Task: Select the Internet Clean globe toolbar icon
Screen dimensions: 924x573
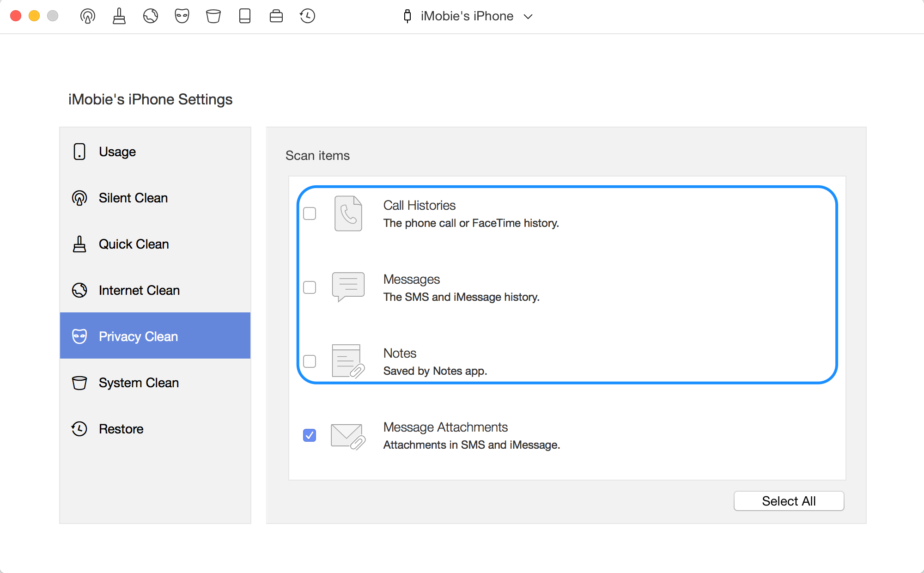Action: 151,16
